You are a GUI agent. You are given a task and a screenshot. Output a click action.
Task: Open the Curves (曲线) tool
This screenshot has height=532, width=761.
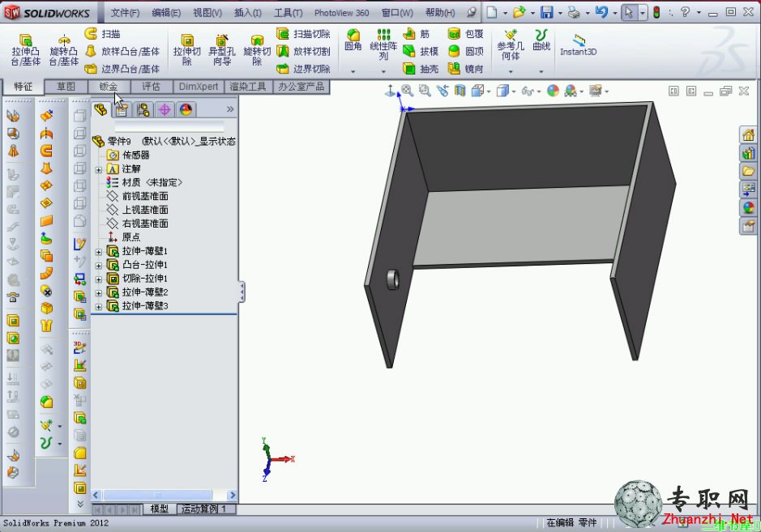541,40
